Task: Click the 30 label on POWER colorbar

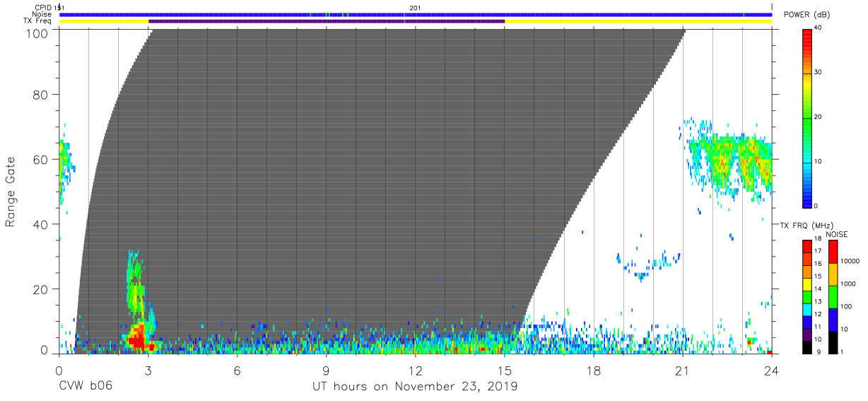Action: [x=818, y=73]
